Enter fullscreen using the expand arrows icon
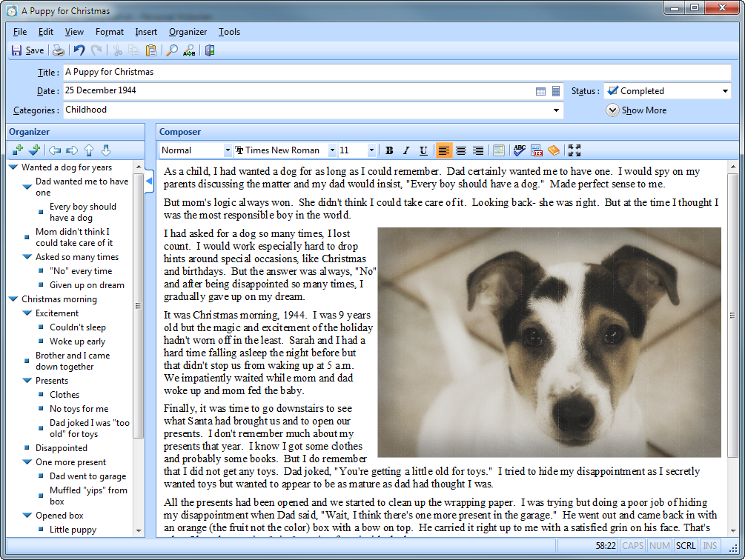Viewport: 745px width, 560px height. coord(574,150)
